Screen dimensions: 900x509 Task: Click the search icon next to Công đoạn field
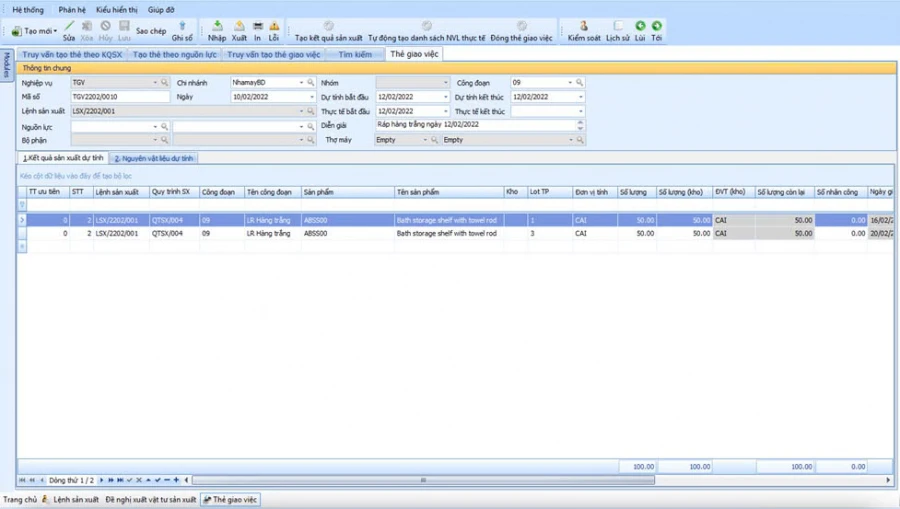coord(580,83)
